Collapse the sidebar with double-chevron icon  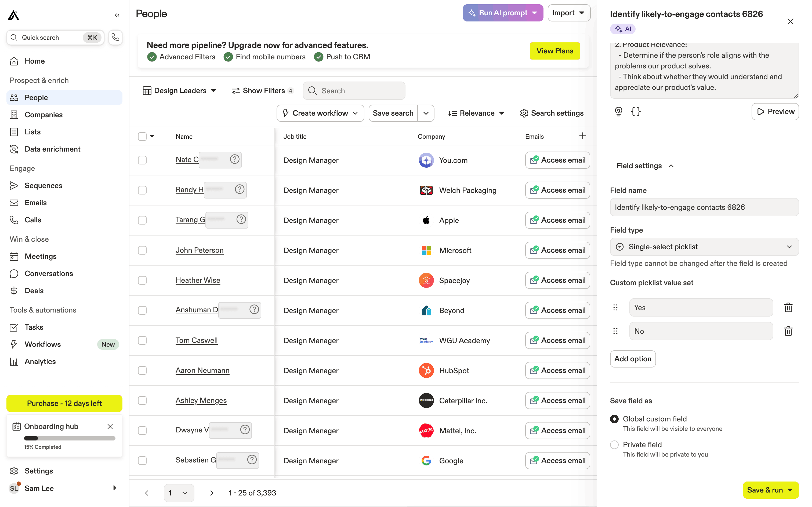[117, 15]
